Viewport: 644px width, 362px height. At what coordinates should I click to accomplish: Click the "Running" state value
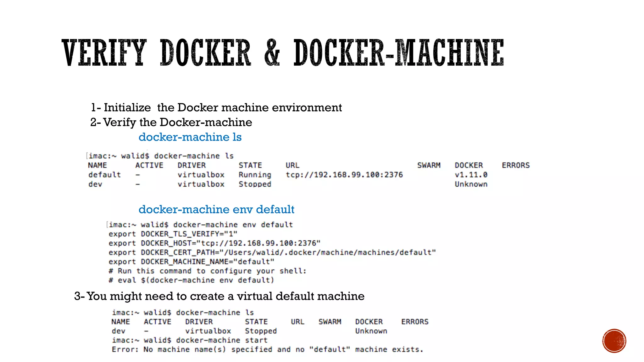click(255, 175)
